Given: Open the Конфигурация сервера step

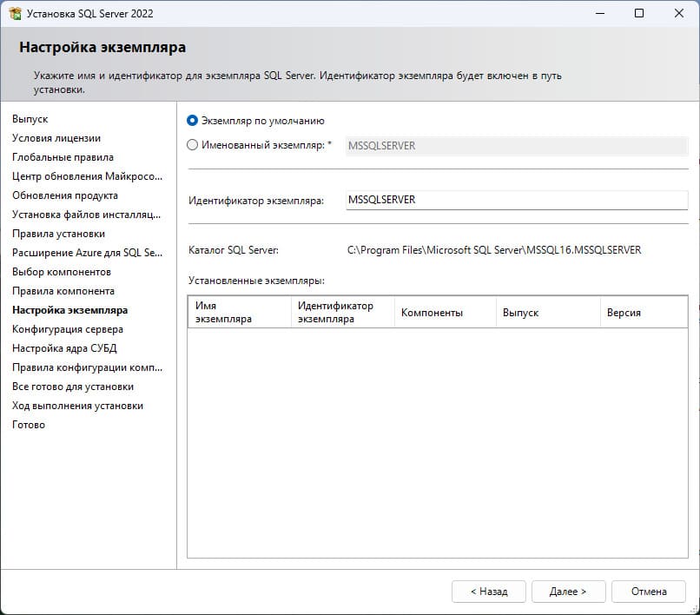Looking at the screenshot, I should [68, 329].
